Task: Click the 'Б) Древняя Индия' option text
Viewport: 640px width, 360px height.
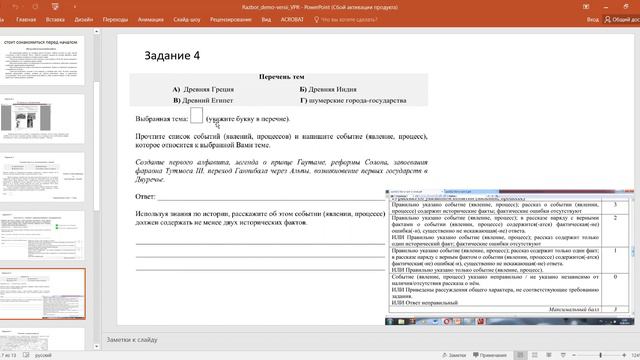Action: click(x=328, y=89)
